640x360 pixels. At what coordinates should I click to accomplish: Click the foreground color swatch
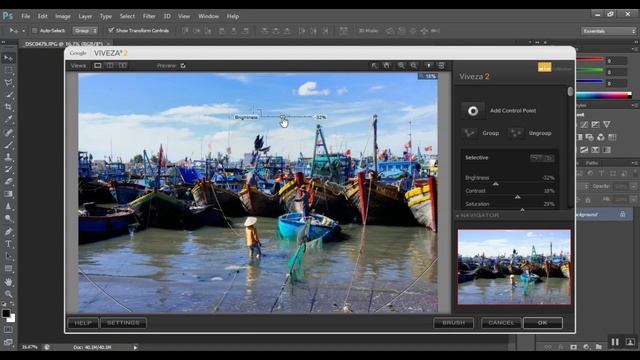click(x=6, y=313)
